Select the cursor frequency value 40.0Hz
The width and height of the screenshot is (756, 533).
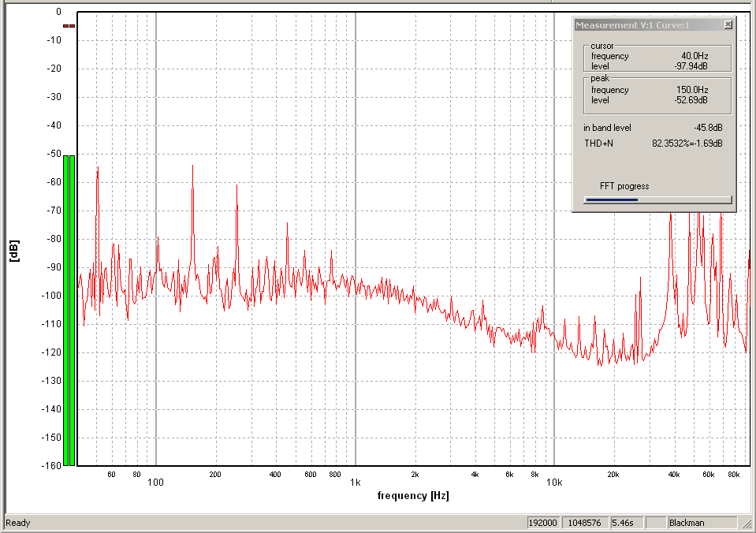pyautogui.click(x=694, y=56)
